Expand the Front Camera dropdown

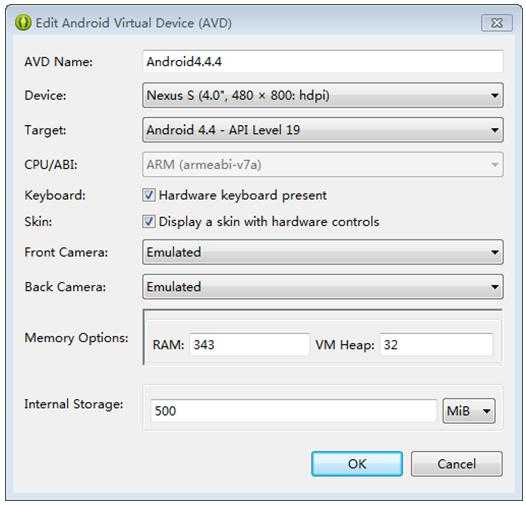click(323, 252)
